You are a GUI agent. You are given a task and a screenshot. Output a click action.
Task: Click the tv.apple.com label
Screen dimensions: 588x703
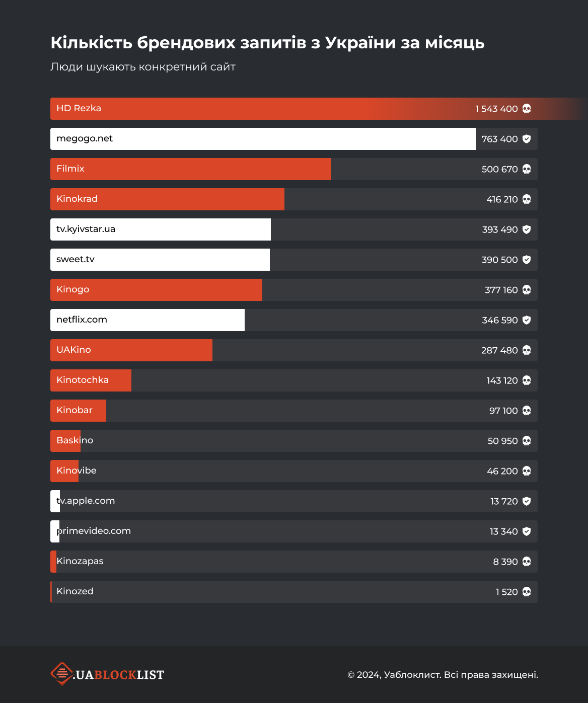tap(86, 501)
